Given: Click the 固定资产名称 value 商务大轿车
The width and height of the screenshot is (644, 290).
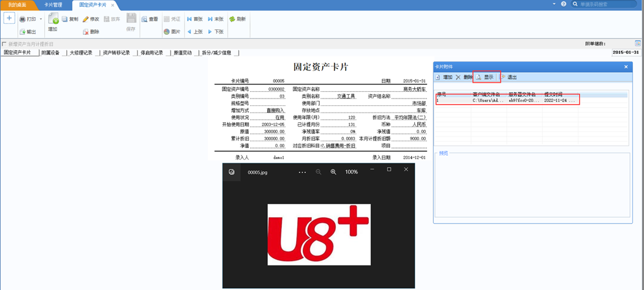Looking at the screenshot, I should pos(415,89).
